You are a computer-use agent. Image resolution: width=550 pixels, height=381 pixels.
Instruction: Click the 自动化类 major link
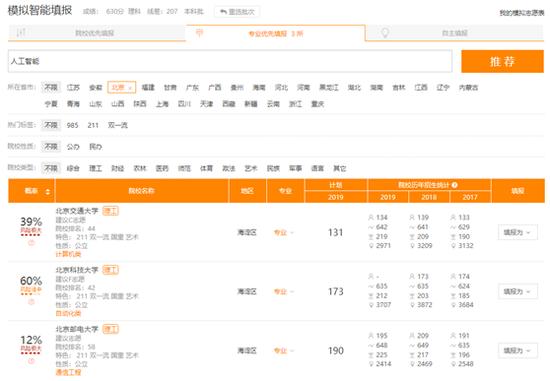click(68, 313)
